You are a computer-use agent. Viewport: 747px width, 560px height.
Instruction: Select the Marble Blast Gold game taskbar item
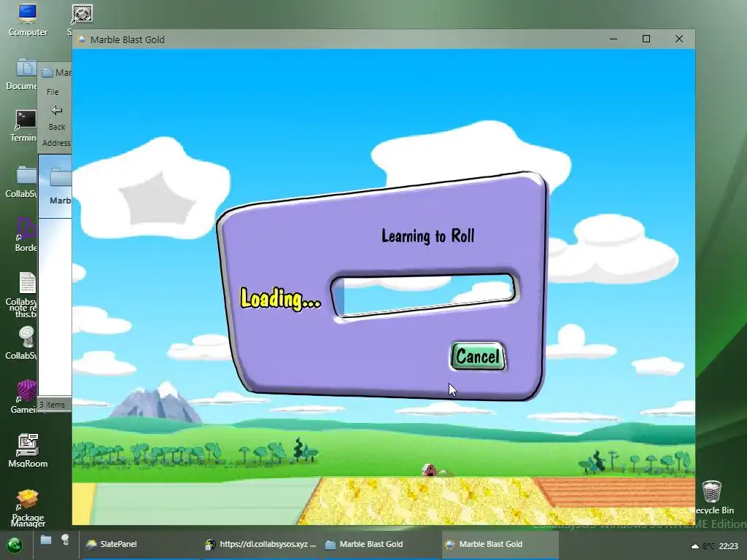[x=500, y=544]
